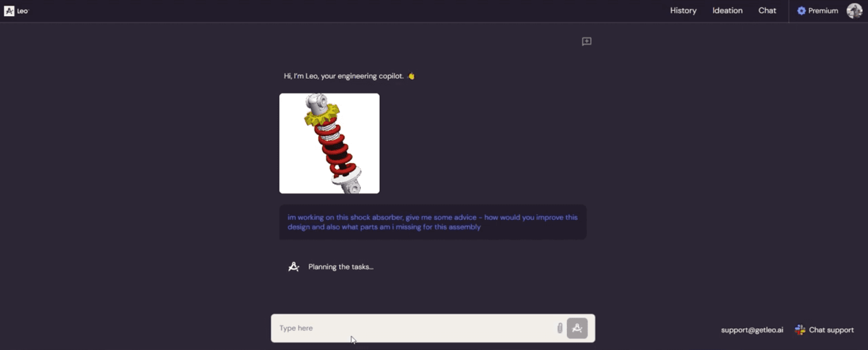Focus the 'Type here' message field
Viewport: 868px width, 350px height.
[x=415, y=328]
